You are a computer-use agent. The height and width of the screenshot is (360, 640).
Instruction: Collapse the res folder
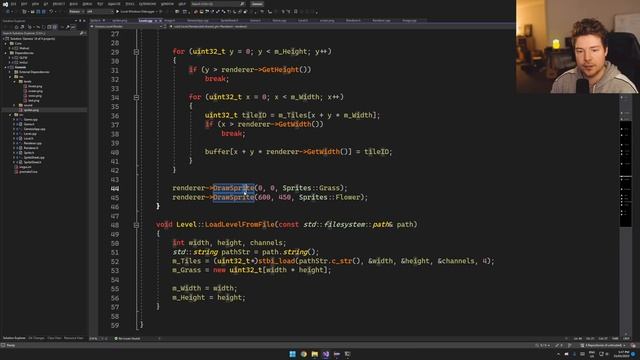point(11,77)
